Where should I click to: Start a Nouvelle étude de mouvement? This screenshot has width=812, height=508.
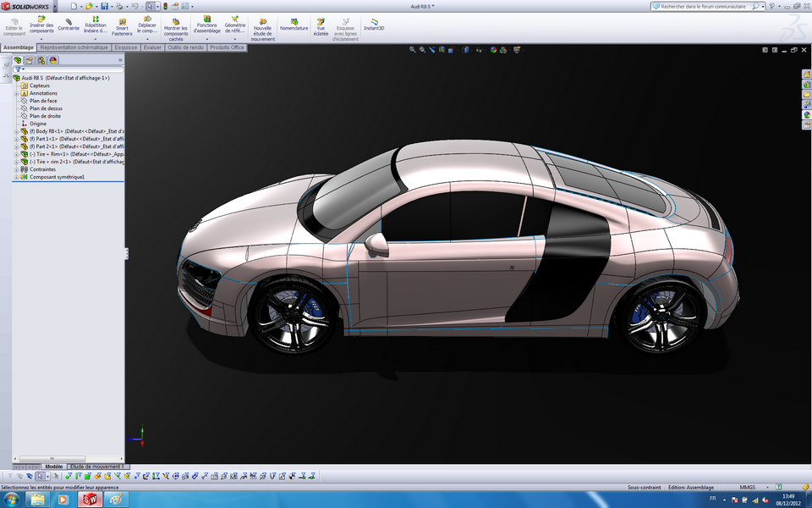coord(263,24)
